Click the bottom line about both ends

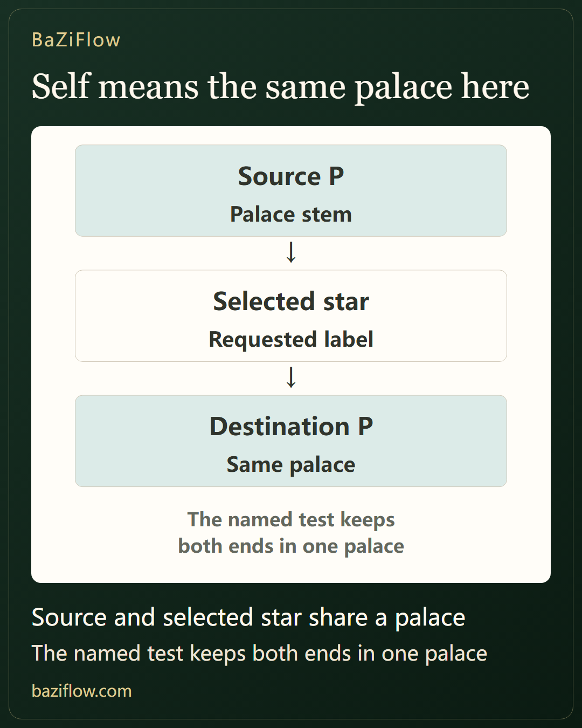[x=259, y=654]
